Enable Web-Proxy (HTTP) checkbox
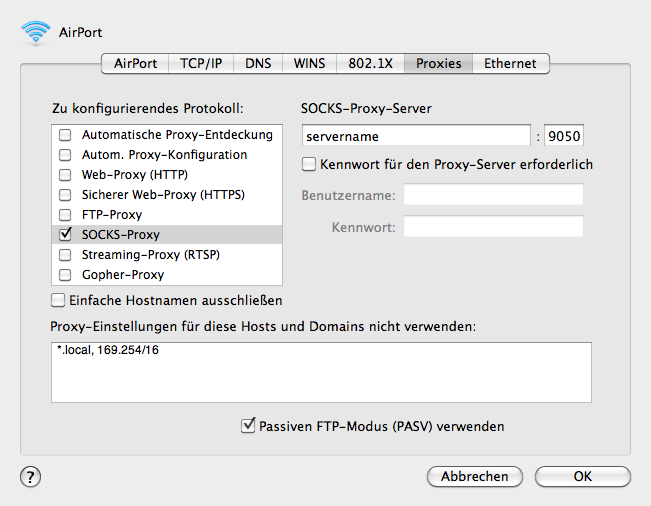The image size is (651, 506). (65, 175)
